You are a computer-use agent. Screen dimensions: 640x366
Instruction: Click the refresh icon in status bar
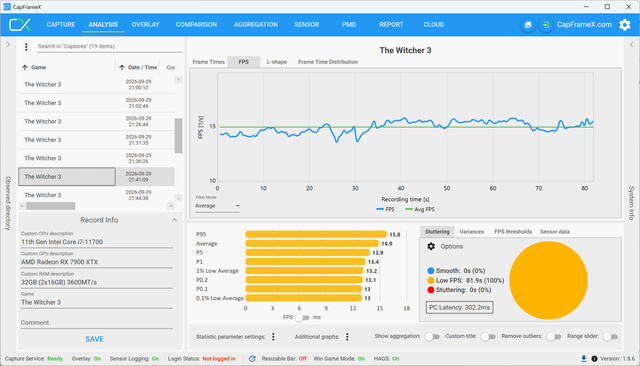tap(252, 359)
